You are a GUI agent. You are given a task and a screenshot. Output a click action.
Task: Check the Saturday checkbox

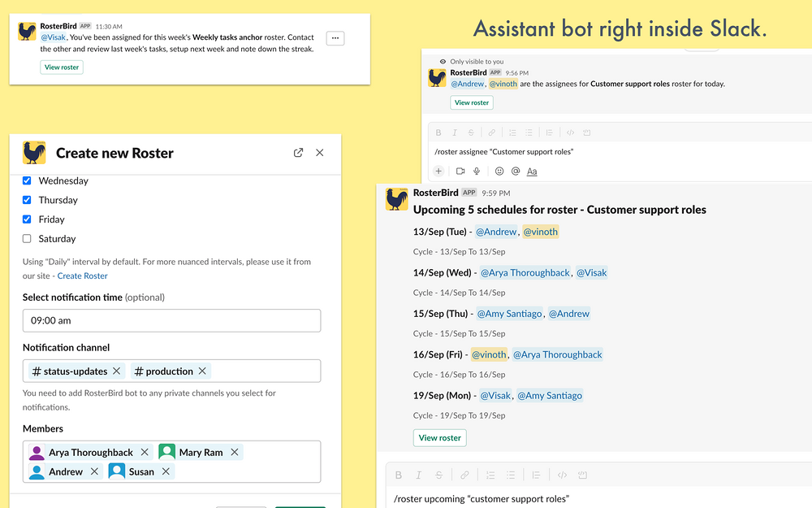coord(27,238)
